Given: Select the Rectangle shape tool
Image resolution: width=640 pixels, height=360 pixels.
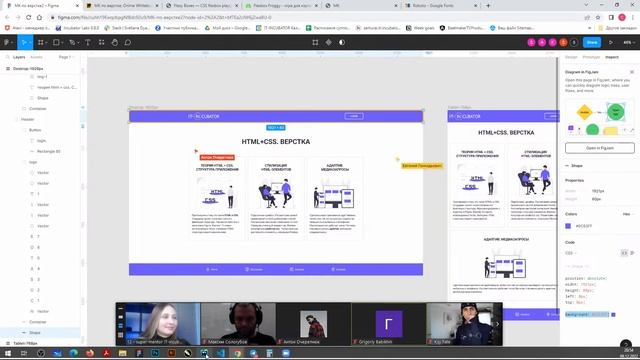Looking at the screenshot, I should [x=57, y=42].
